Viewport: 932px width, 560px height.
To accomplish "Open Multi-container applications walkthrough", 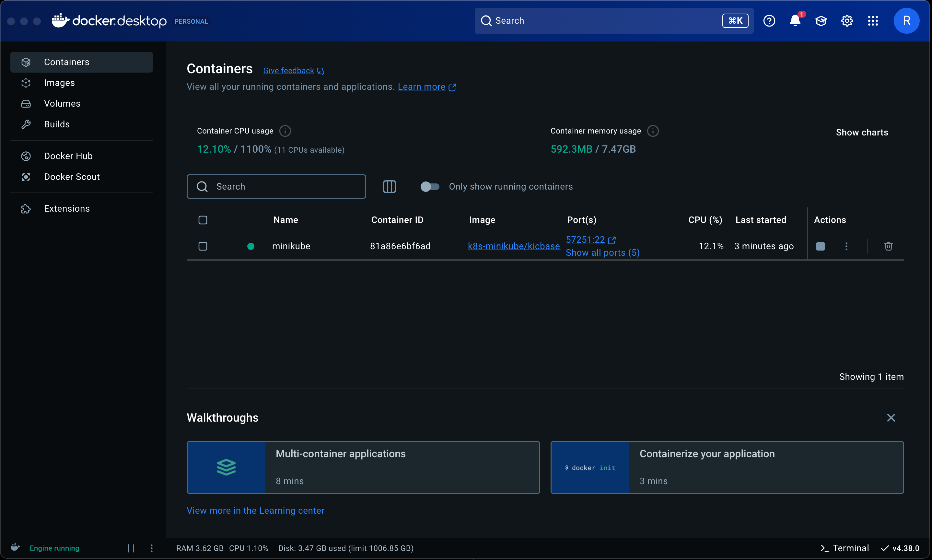I will [x=363, y=468].
